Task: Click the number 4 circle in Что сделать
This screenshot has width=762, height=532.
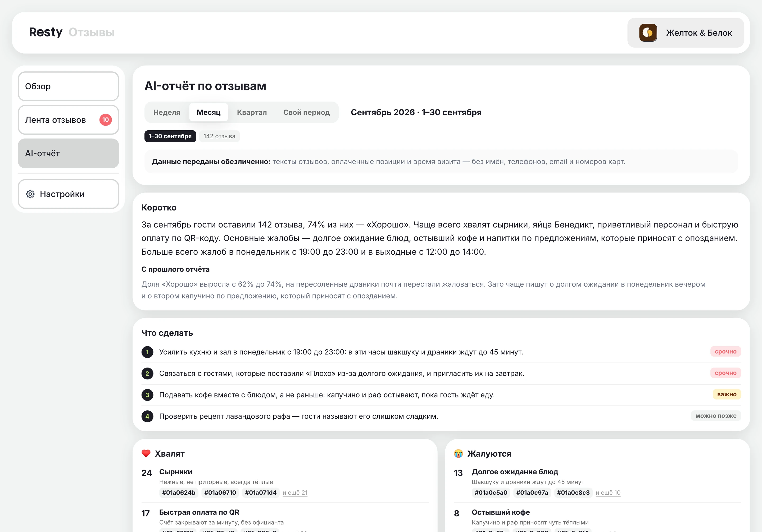Action: [x=147, y=416]
